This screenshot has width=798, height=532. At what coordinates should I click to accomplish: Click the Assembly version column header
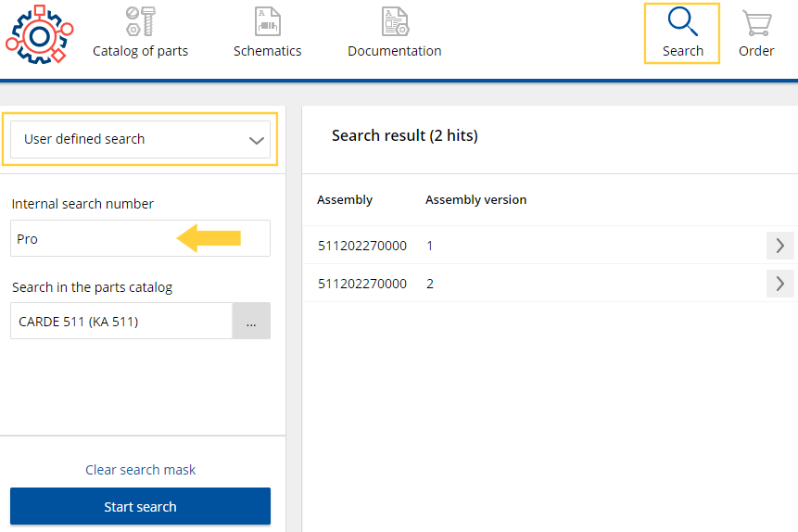coord(475,199)
